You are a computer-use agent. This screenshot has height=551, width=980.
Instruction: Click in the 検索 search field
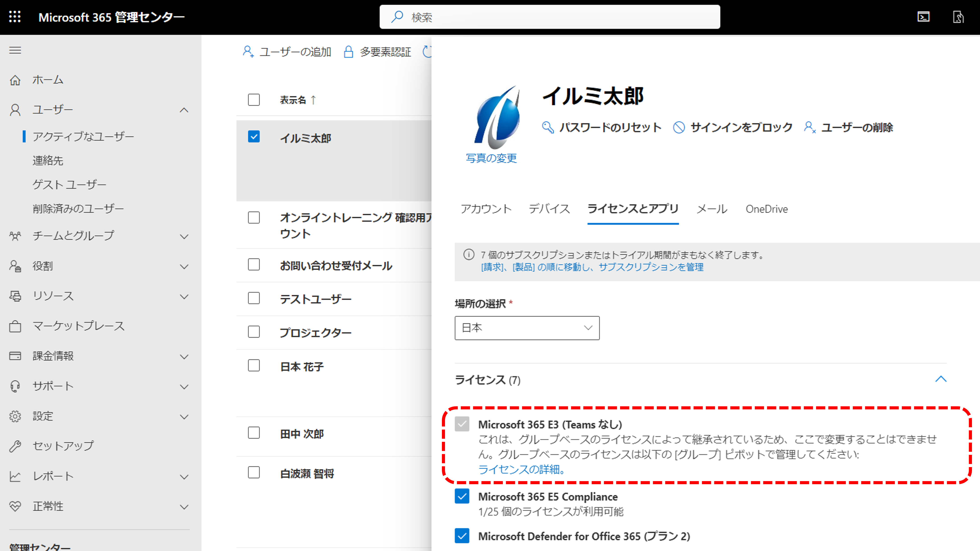(x=550, y=17)
